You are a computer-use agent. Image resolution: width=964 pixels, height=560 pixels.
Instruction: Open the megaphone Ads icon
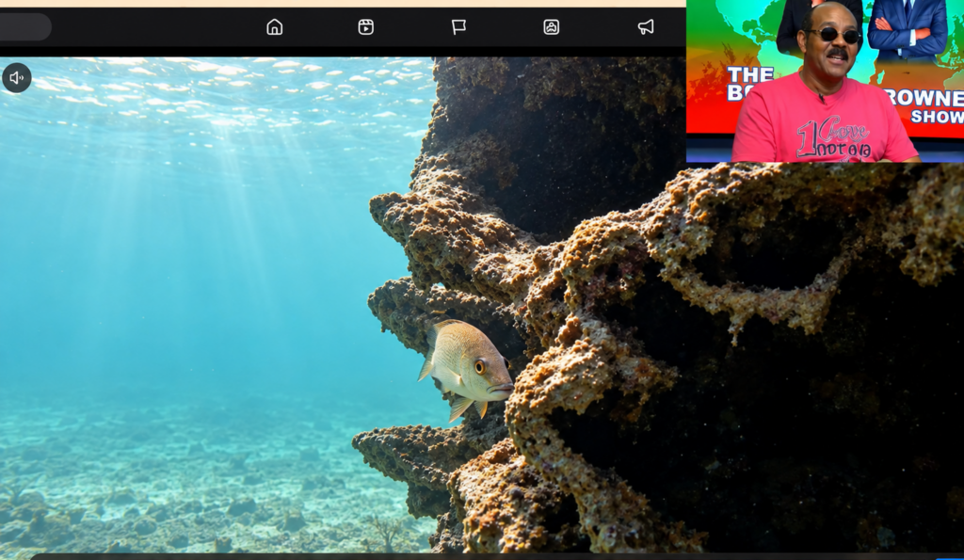tap(646, 27)
